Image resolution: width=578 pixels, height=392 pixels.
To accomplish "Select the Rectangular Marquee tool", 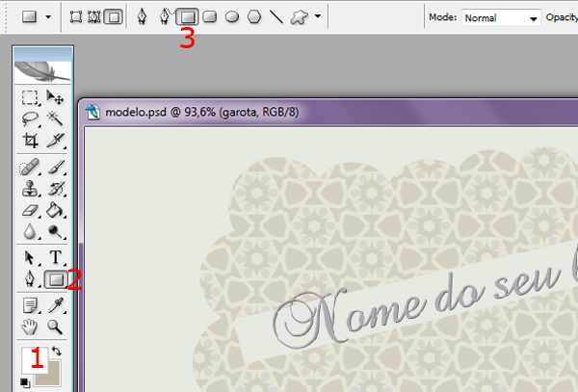I will (31, 97).
